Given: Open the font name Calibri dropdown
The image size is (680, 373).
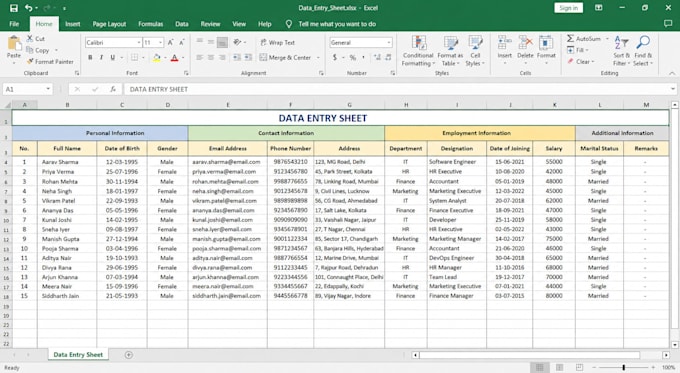Looking at the screenshot, I should tap(139, 43).
